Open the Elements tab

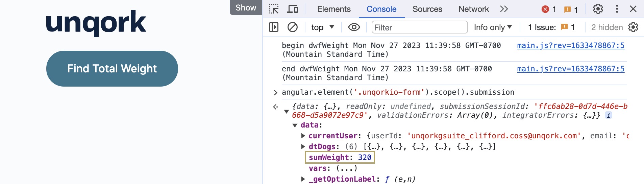click(x=334, y=9)
